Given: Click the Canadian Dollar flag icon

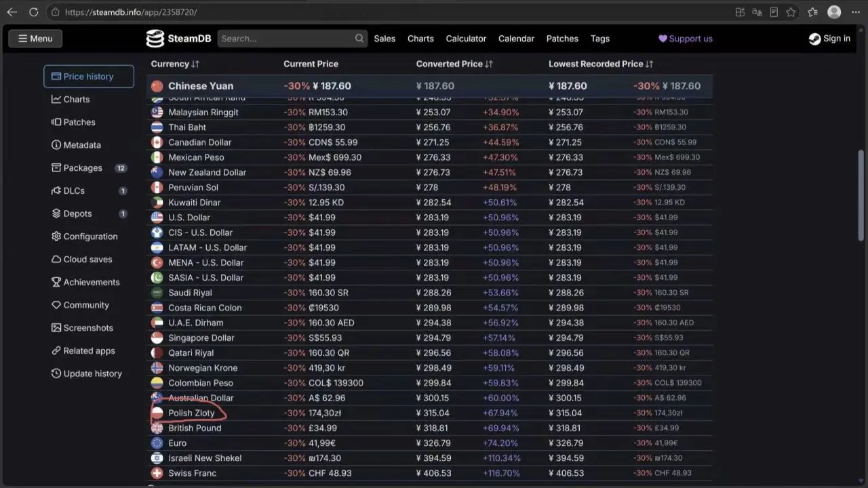Looking at the screenshot, I should click(157, 142).
